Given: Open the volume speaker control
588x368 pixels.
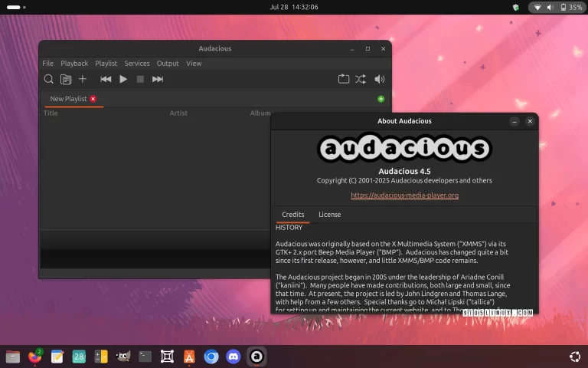Looking at the screenshot, I should (x=379, y=79).
